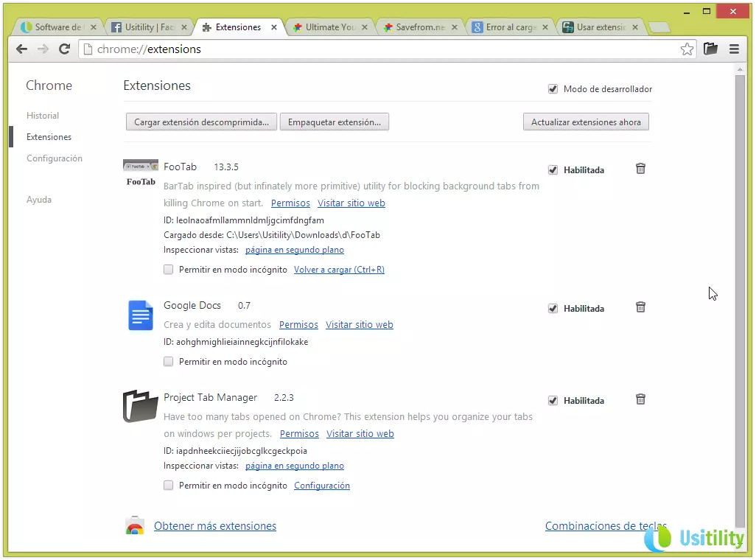Open Historial in the left sidebar

[x=43, y=116]
